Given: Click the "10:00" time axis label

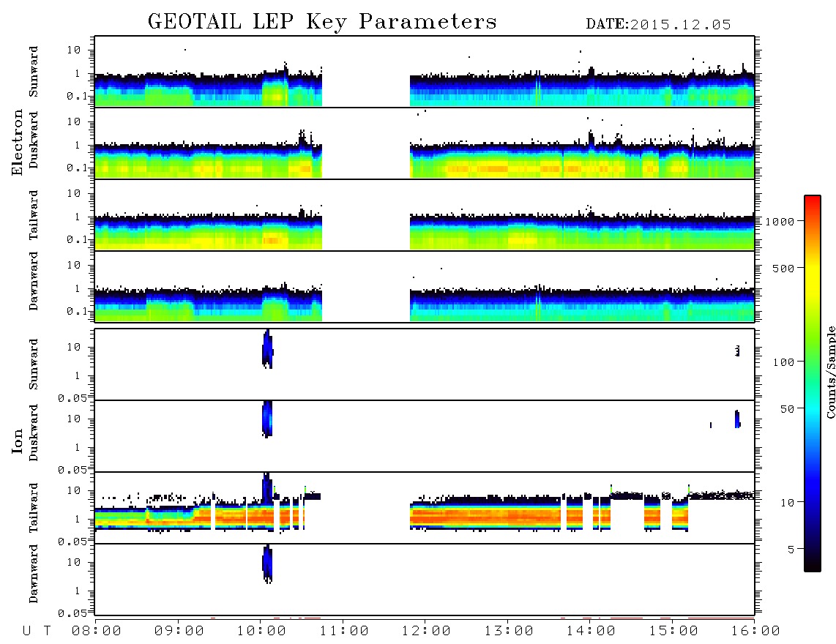Looking at the screenshot, I should point(261,631).
